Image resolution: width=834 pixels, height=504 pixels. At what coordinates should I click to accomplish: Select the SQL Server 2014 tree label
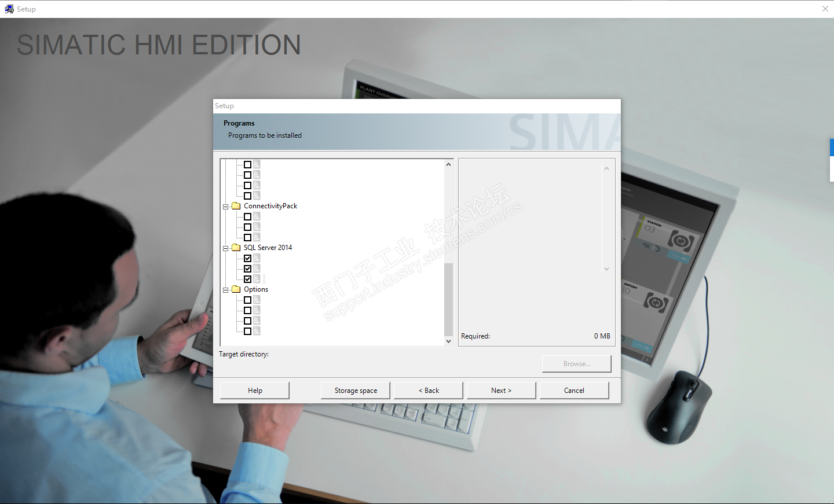(268, 248)
